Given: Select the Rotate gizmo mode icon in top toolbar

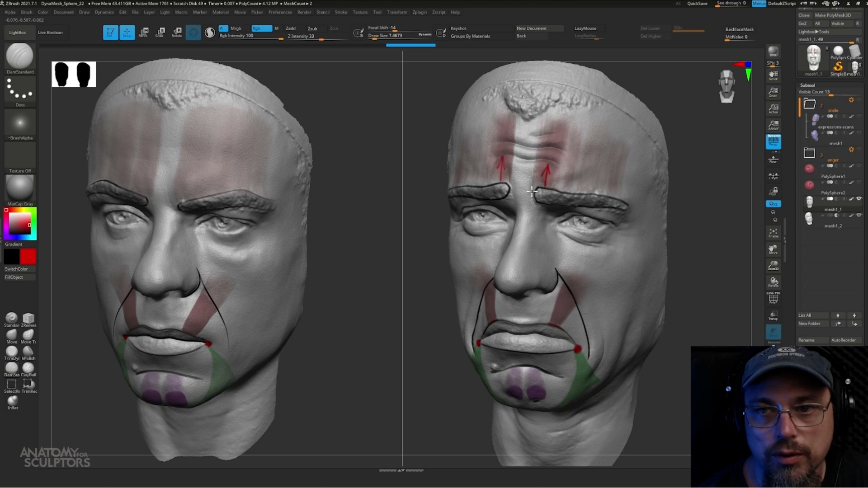Looking at the screenshot, I should (177, 33).
